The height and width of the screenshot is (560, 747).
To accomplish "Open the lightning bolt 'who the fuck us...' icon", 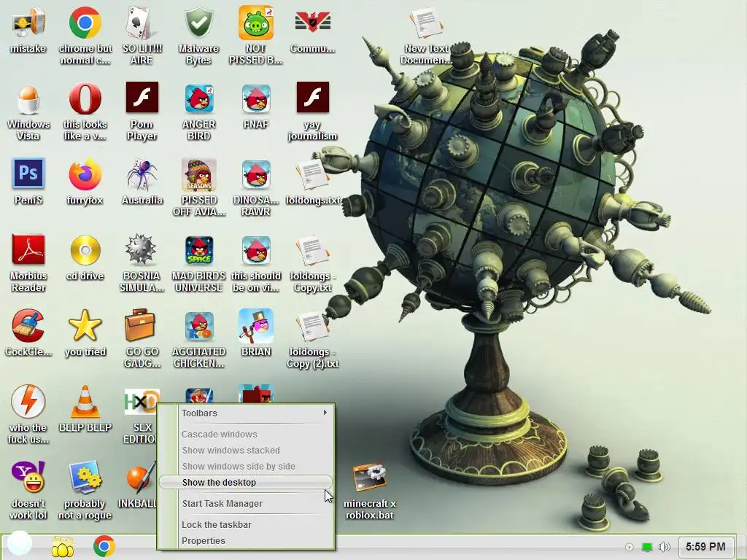I will [28, 402].
